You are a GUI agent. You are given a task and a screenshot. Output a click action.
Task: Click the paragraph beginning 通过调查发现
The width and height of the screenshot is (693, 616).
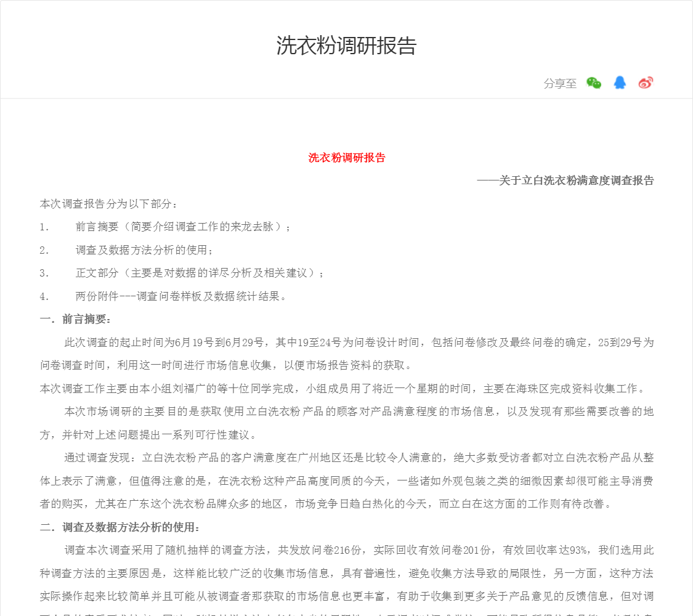click(346, 480)
